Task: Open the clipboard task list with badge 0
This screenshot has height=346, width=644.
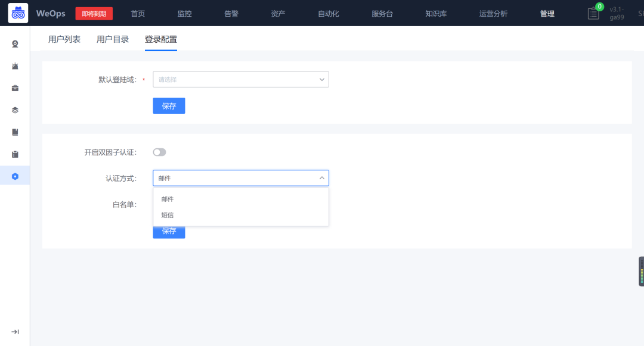Action: pyautogui.click(x=593, y=13)
